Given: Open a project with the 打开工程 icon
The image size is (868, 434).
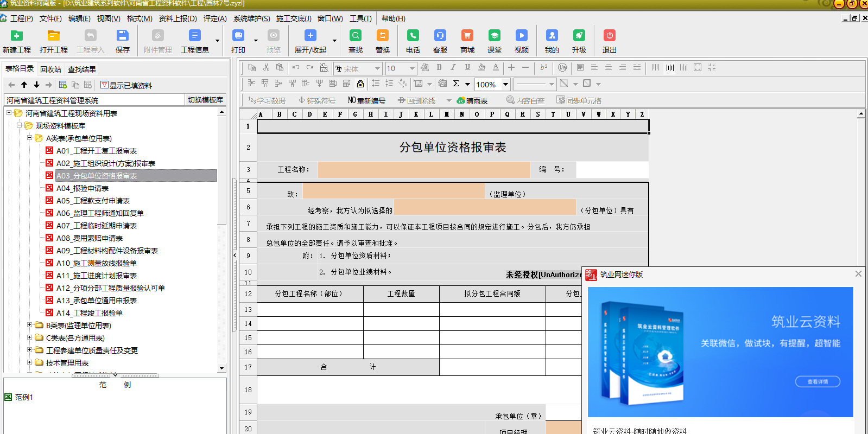Looking at the screenshot, I should (x=53, y=36).
